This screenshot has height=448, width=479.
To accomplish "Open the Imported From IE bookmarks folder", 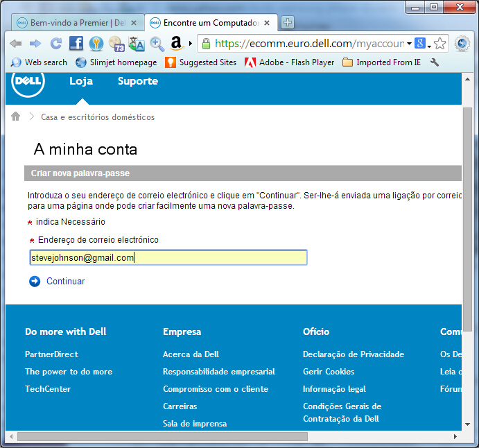I will point(381,62).
